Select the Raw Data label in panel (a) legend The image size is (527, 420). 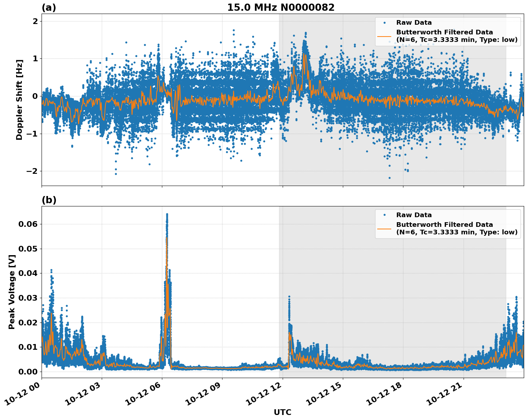coord(414,23)
